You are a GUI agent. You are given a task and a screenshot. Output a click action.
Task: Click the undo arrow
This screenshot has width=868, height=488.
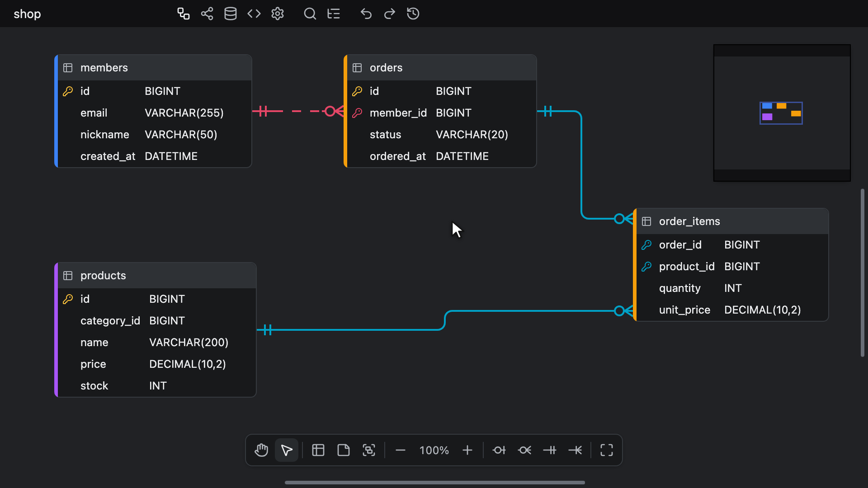click(x=366, y=14)
